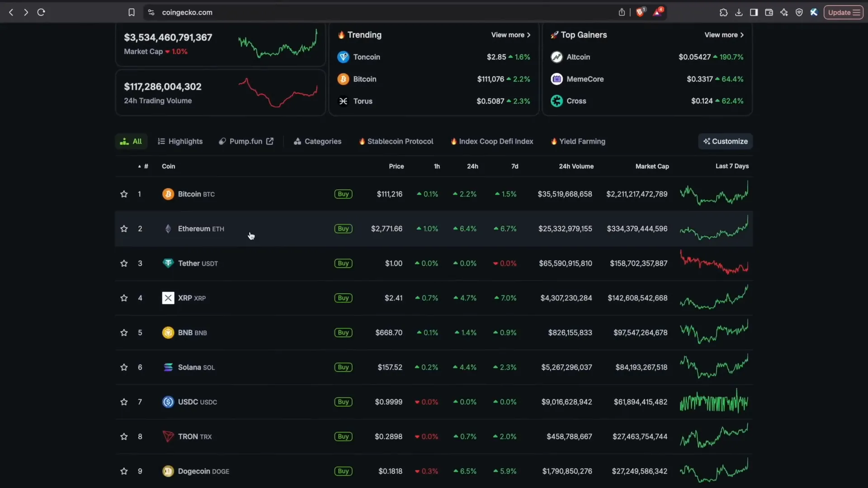This screenshot has height=488, width=868.
Task: Click the Bitcoin coin icon in table
Action: click(x=168, y=194)
